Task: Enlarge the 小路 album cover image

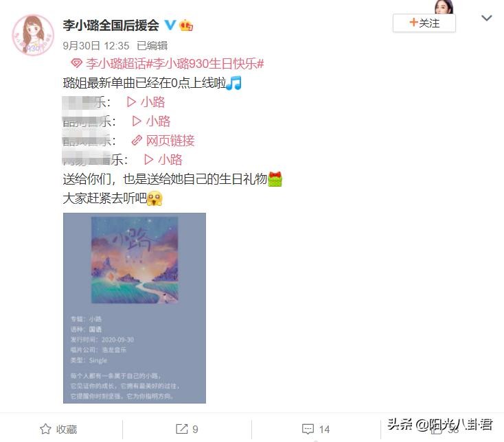Action: 135,307
